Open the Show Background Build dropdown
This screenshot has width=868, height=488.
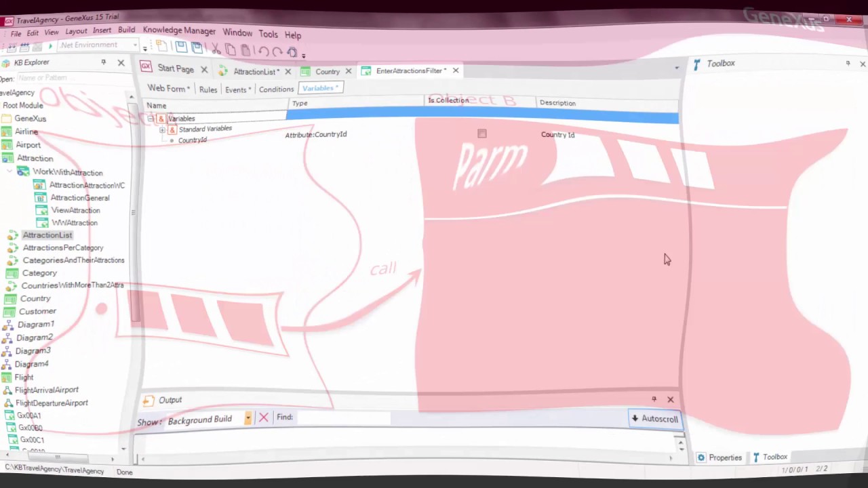(248, 418)
